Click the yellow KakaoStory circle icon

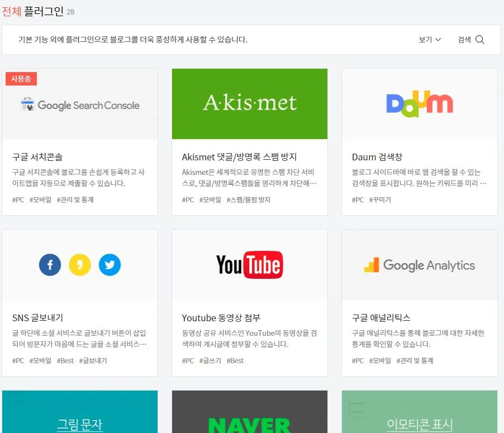point(80,265)
